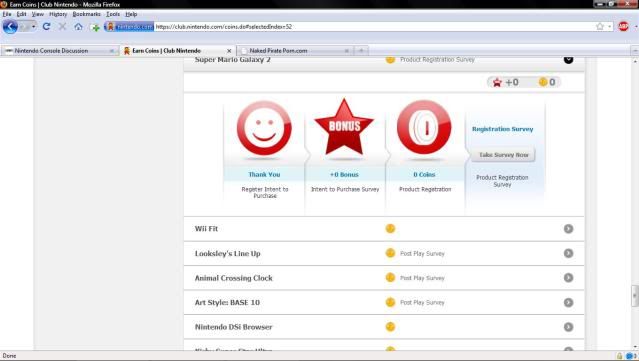Click the 0 Coins label

(x=424, y=174)
